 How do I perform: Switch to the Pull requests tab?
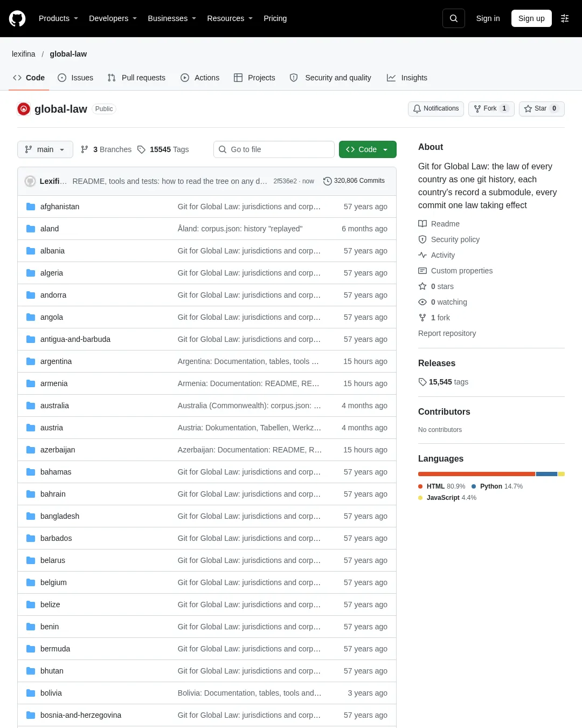click(136, 78)
